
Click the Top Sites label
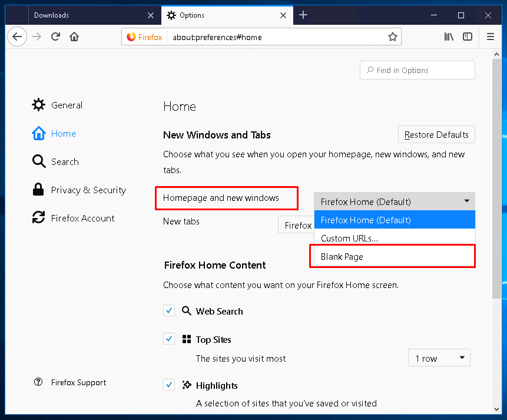pyautogui.click(x=213, y=339)
